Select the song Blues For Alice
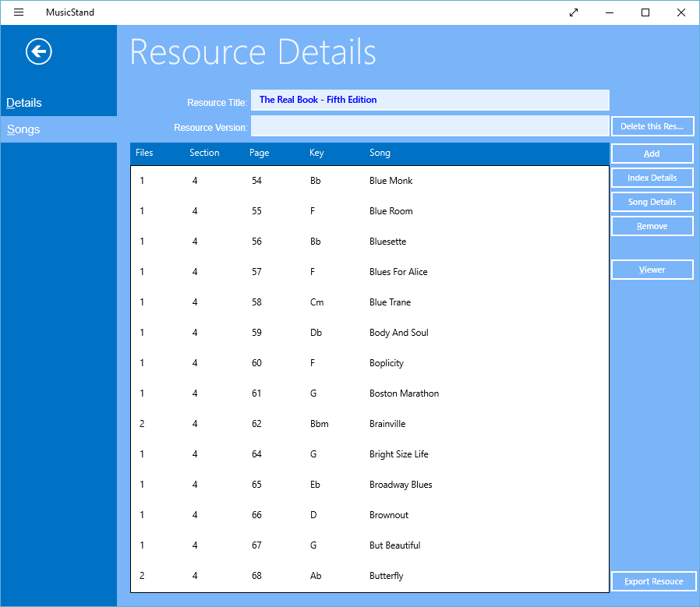The image size is (700, 607). [x=369, y=272]
